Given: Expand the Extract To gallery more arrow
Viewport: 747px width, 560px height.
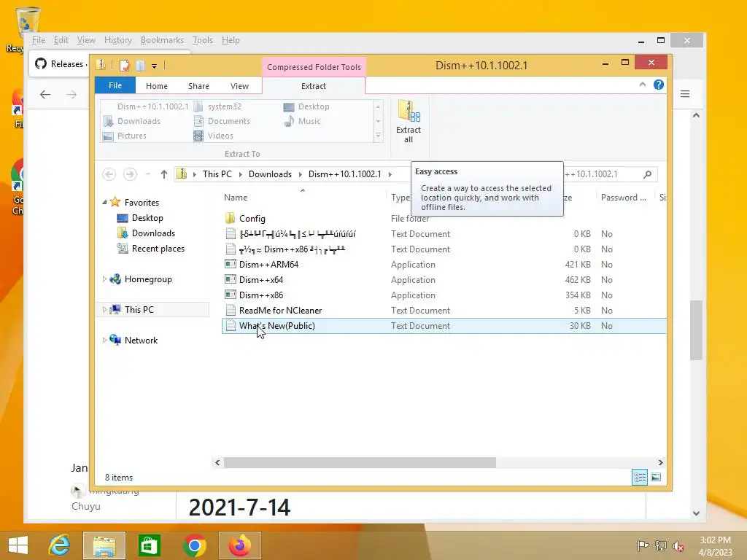Looking at the screenshot, I should [379, 136].
